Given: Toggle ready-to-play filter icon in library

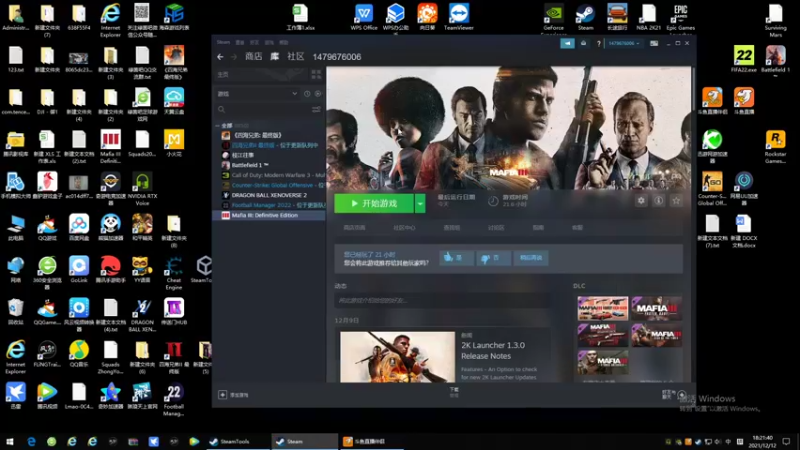Looking at the screenshot, I should [318, 94].
